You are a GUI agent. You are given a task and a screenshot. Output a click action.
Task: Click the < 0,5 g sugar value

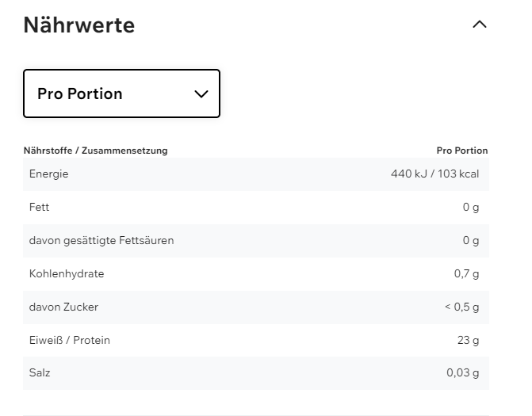pyautogui.click(x=461, y=307)
